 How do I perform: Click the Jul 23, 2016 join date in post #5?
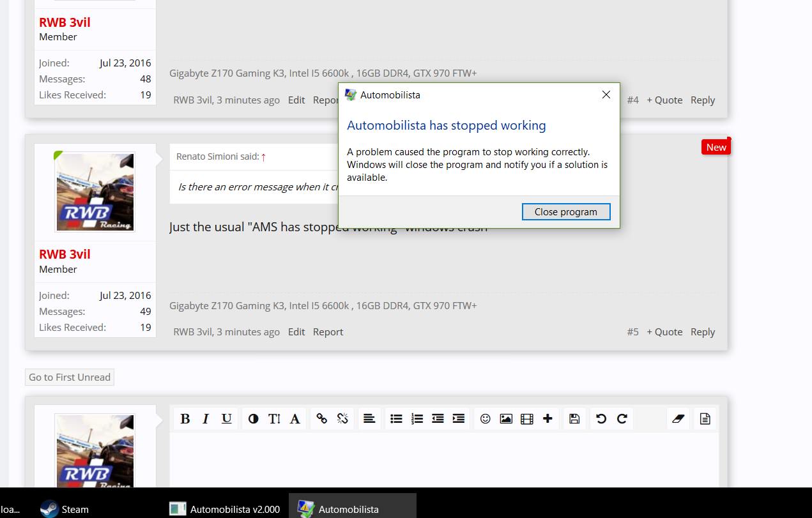[x=125, y=295]
